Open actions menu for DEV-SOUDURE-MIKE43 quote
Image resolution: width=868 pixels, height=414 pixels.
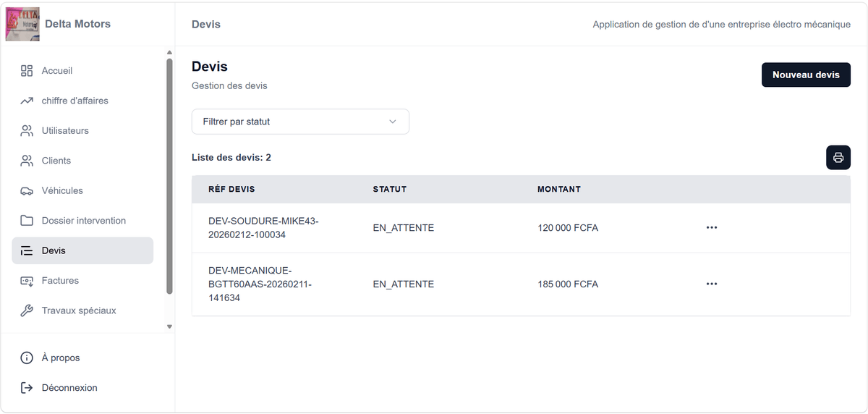tap(712, 227)
